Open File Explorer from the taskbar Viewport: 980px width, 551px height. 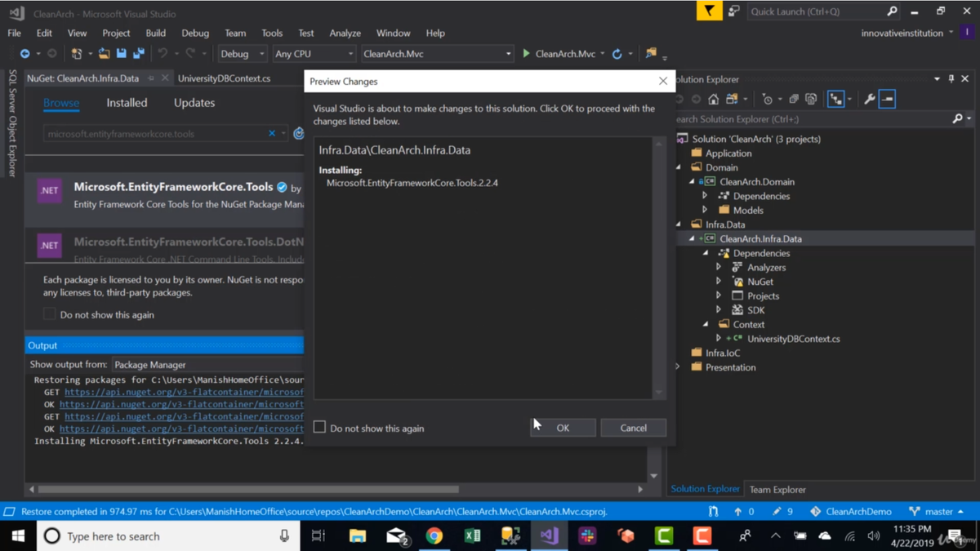point(357,536)
